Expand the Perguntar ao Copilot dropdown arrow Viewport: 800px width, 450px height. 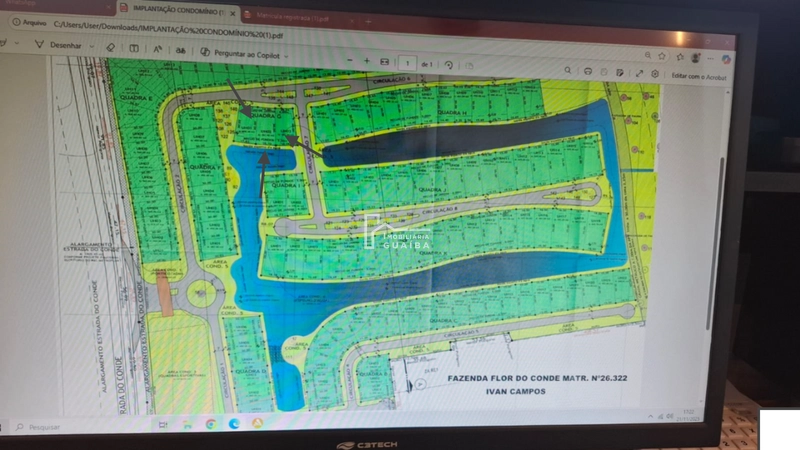285,54
